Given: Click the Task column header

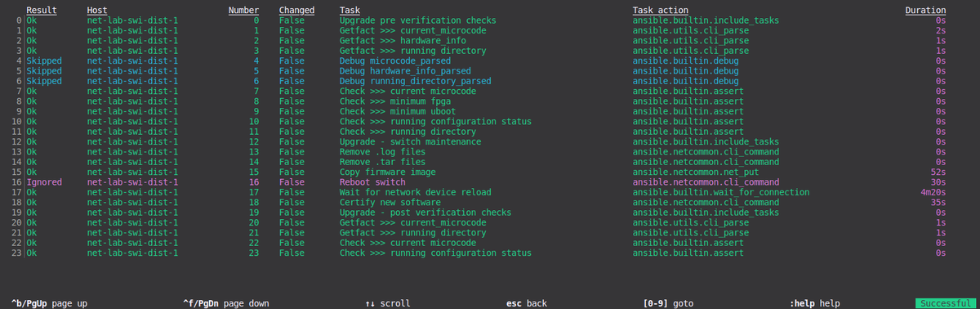Looking at the screenshot, I should click(350, 10).
